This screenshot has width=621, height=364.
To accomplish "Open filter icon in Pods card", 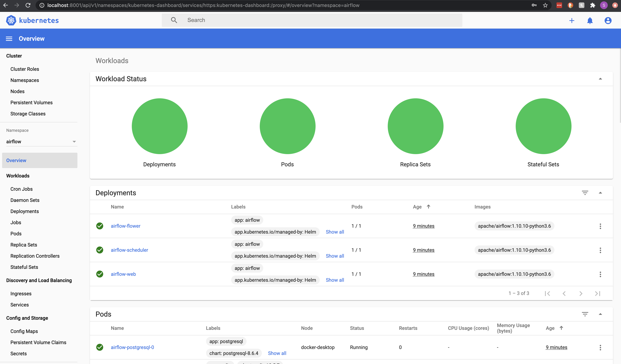I will tap(585, 314).
